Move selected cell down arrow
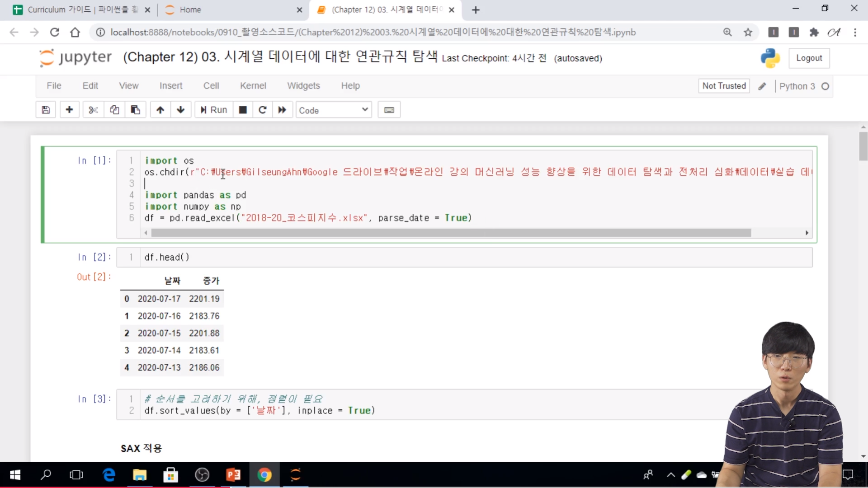 [181, 110]
